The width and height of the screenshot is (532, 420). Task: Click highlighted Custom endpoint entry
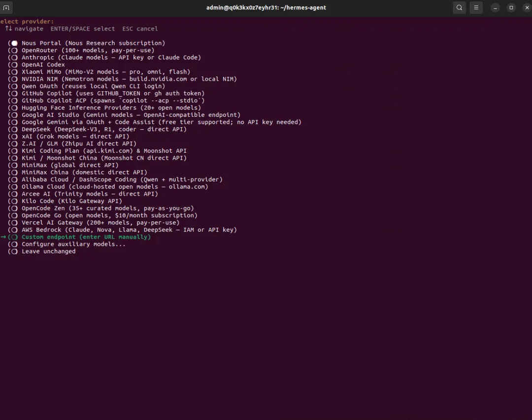(86, 237)
